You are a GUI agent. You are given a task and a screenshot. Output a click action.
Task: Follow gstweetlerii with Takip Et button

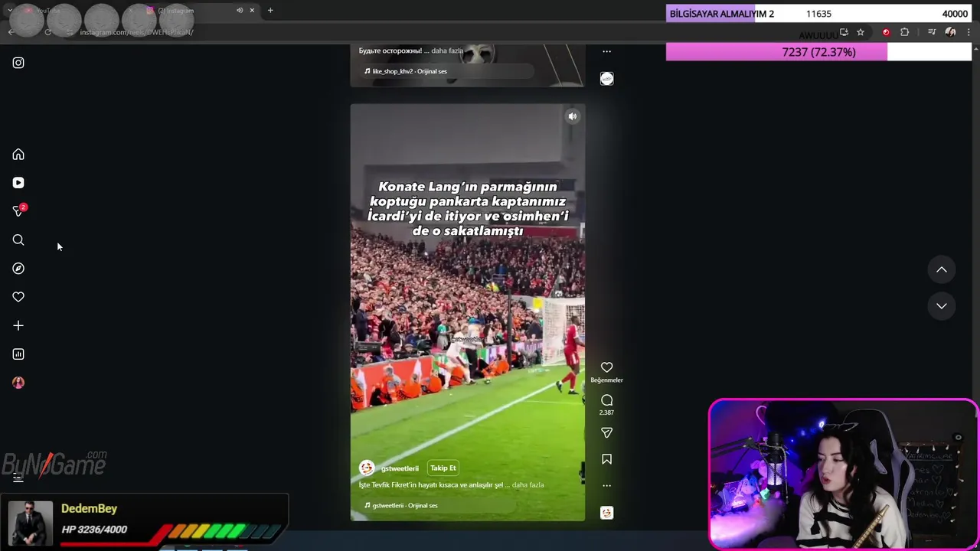(443, 468)
